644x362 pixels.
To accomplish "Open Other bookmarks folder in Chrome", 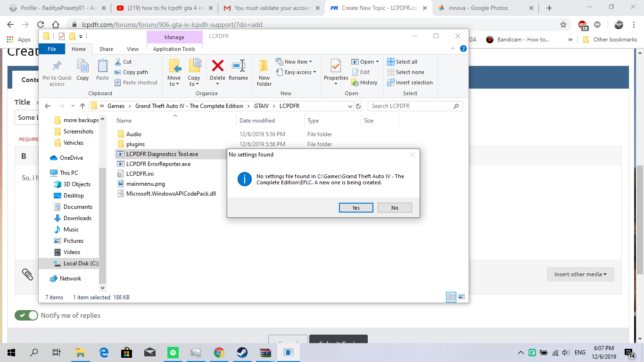I will tap(610, 40).
